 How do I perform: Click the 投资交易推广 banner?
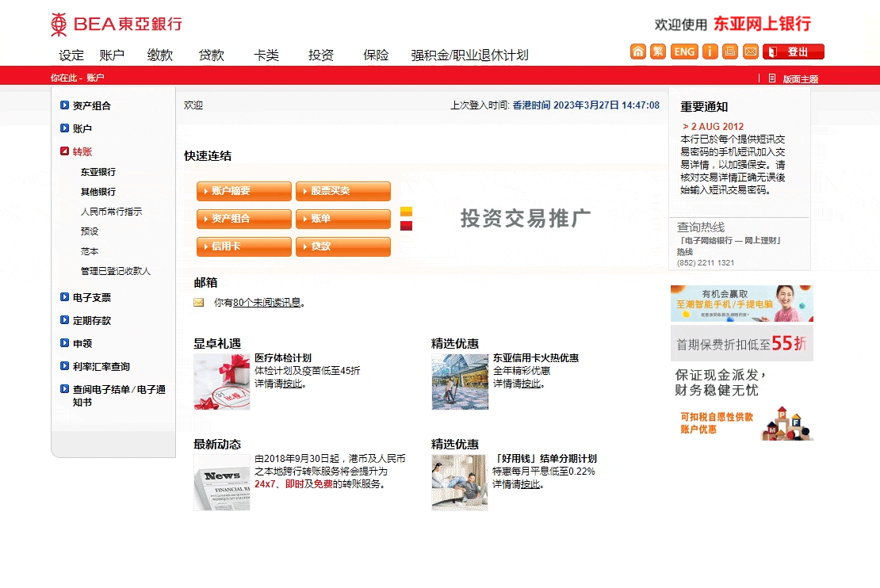pos(526,218)
